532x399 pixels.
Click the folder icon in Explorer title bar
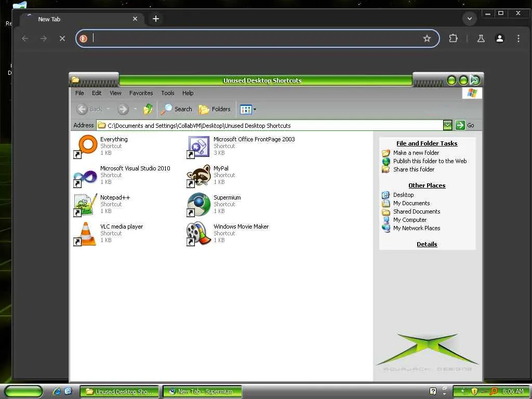pyautogui.click(x=75, y=80)
